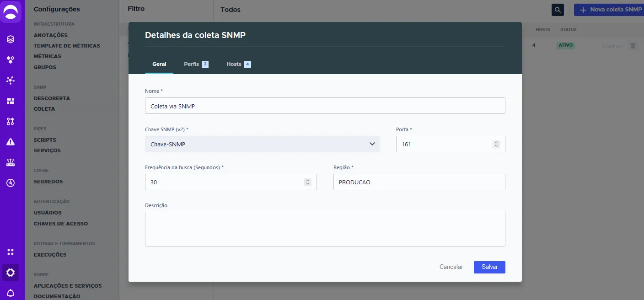Click the trash icon beside Desativar
The height and width of the screenshot is (300, 644).
coord(633,46)
